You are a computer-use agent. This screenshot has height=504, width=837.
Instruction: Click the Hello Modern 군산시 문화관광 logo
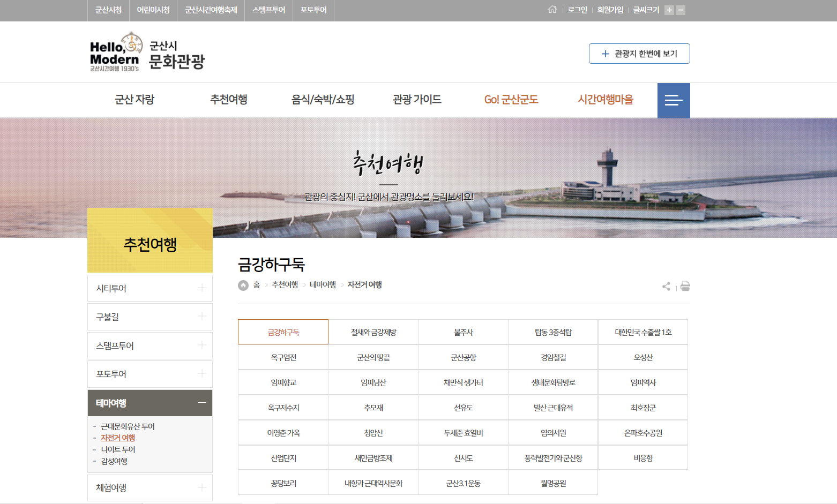click(x=147, y=52)
